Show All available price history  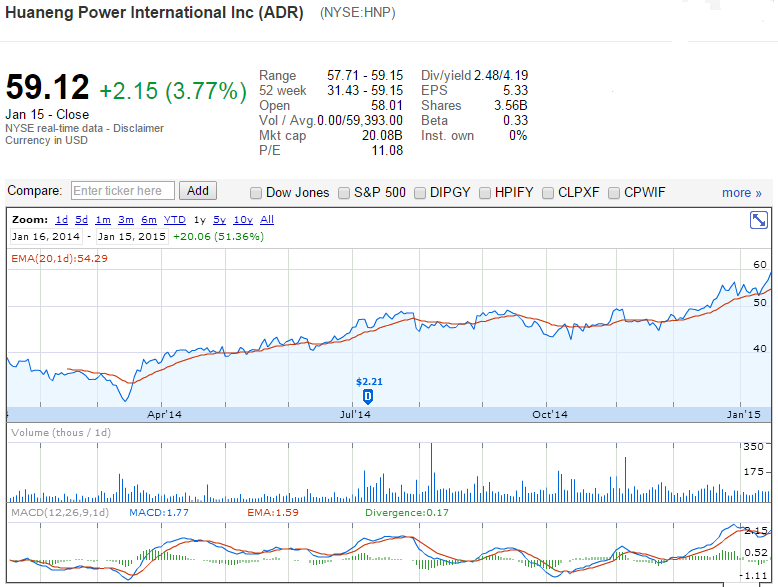point(267,220)
